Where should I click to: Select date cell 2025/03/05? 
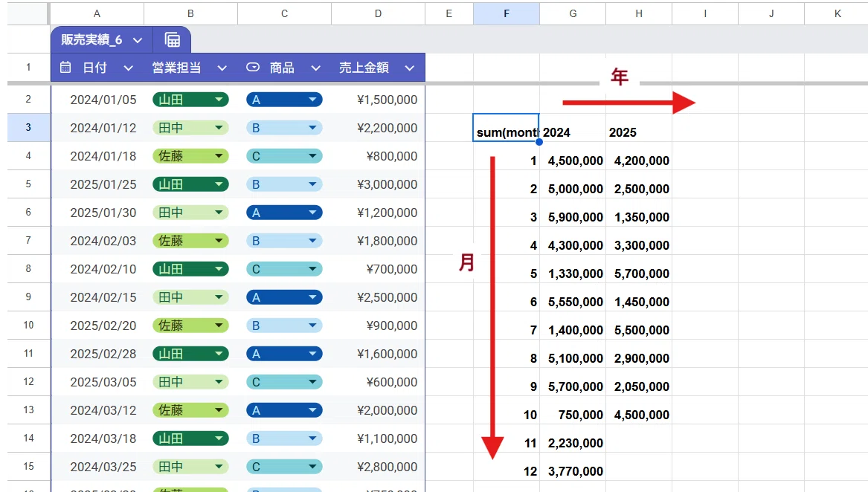tap(97, 382)
